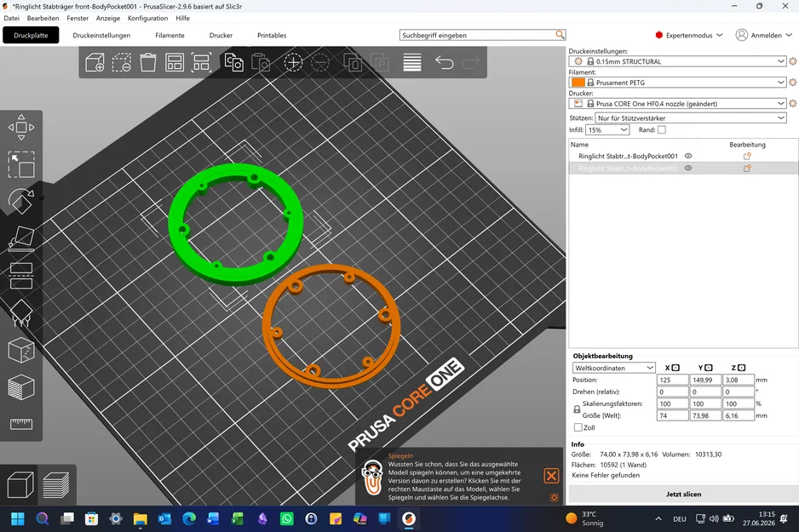The image size is (799, 532).
Task: Close the Spiegeln hint notification
Action: pos(551,476)
